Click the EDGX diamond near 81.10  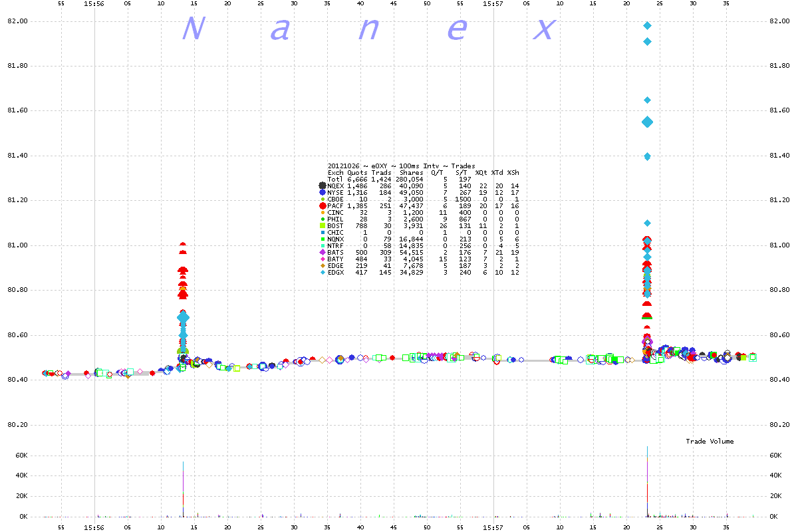[x=647, y=223]
